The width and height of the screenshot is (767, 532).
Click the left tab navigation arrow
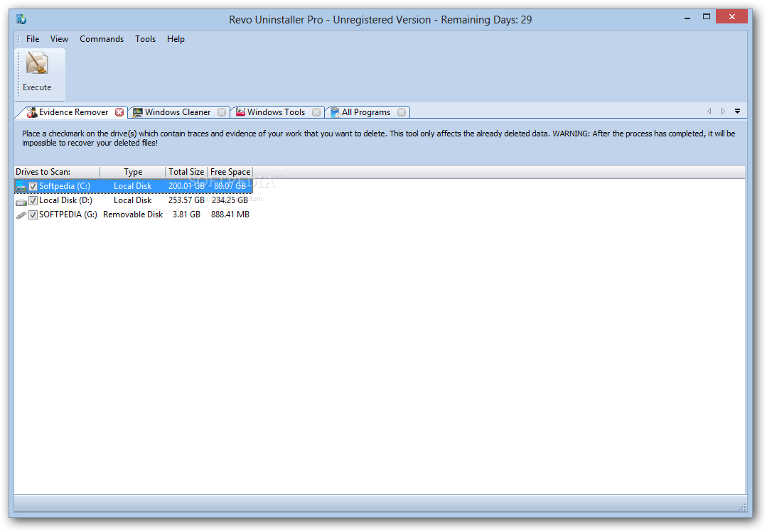click(x=709, y=112)
